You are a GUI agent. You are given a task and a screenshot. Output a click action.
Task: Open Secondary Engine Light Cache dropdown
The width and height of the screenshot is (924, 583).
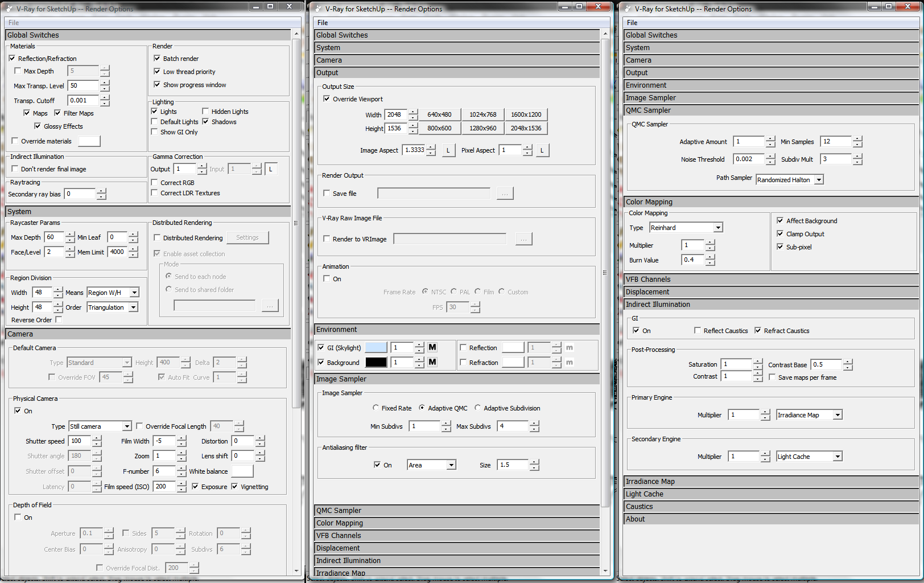tap(838, 457)
